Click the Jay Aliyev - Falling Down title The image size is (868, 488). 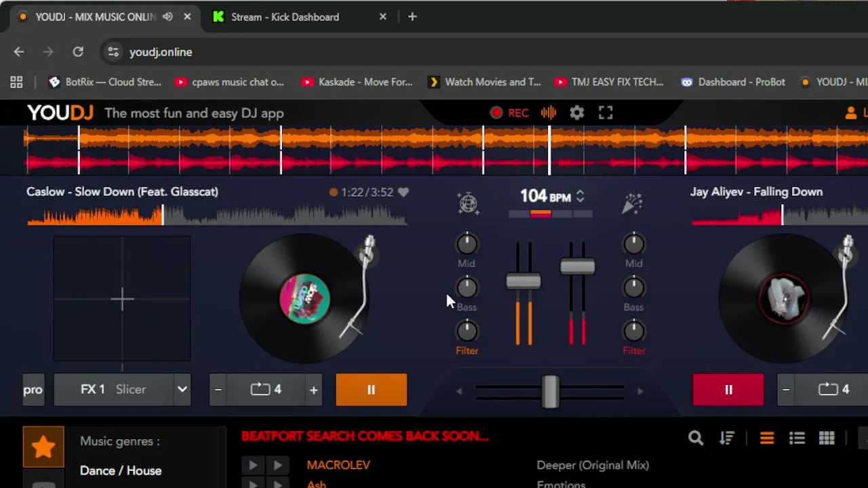point(756,192)
